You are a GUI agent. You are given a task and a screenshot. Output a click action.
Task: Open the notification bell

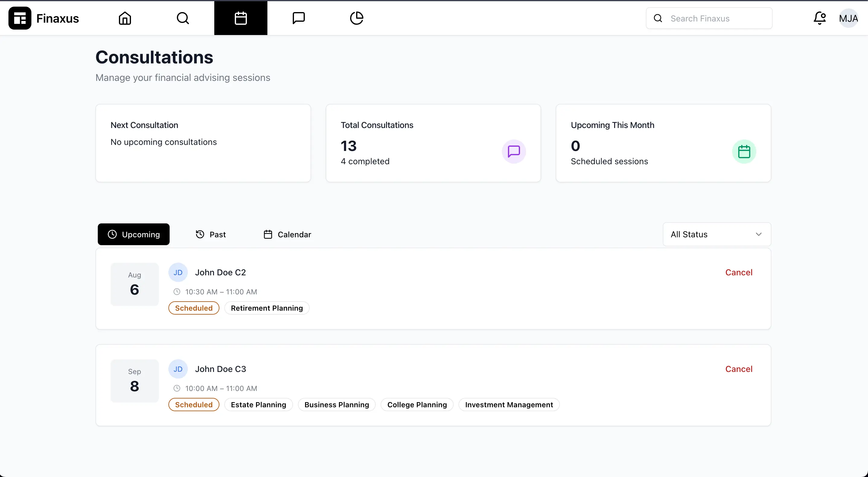[x=819, y=18]
